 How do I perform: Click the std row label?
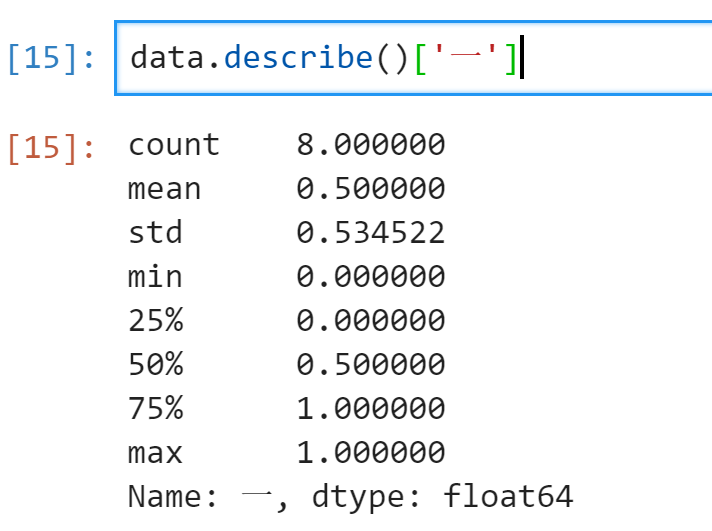coord(155,233)
